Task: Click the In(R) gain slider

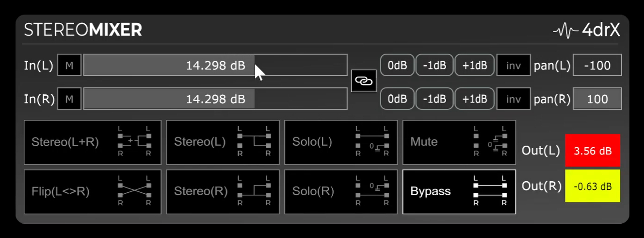Action: pyautogui.click(x=215, y=99)
